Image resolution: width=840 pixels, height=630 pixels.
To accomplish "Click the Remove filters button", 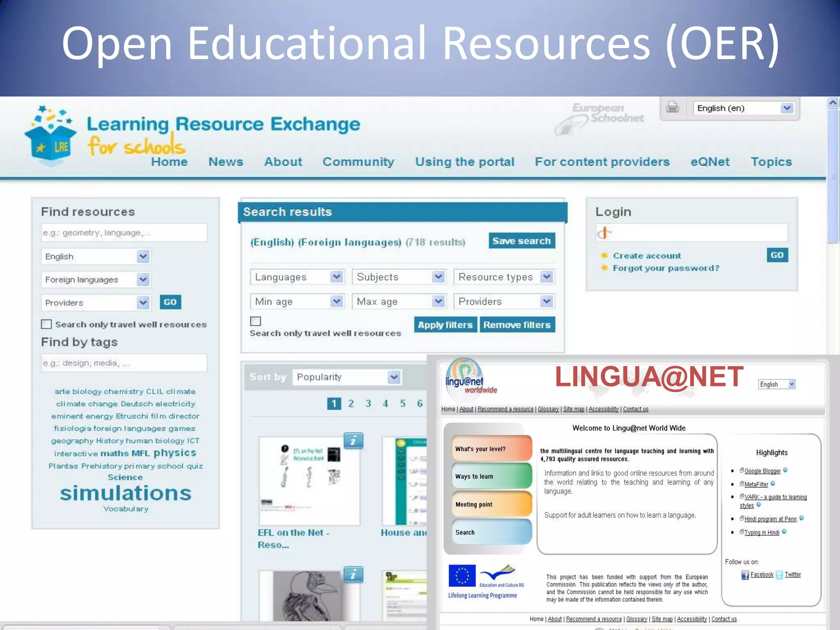I will [x=517, y=325].
